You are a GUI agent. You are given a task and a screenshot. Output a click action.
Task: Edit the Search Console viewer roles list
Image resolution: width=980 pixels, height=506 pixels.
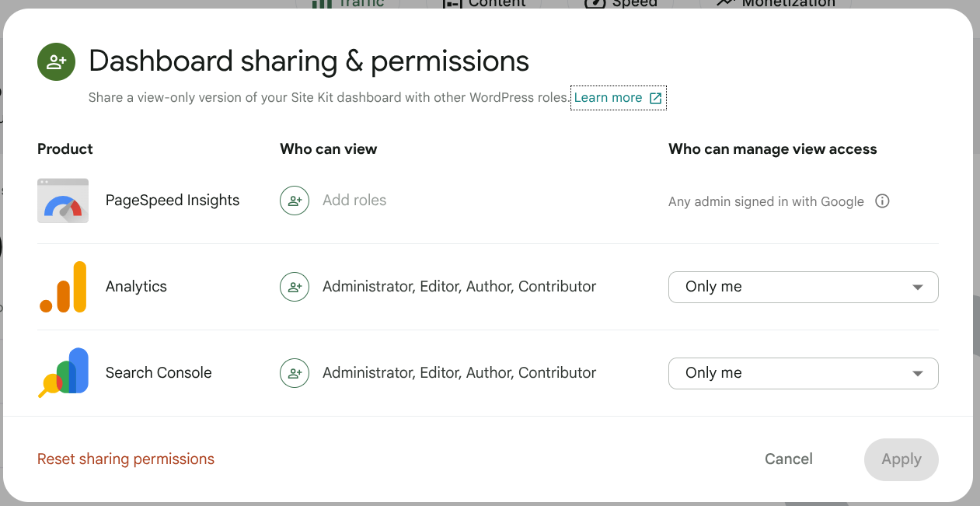point(459,373)
